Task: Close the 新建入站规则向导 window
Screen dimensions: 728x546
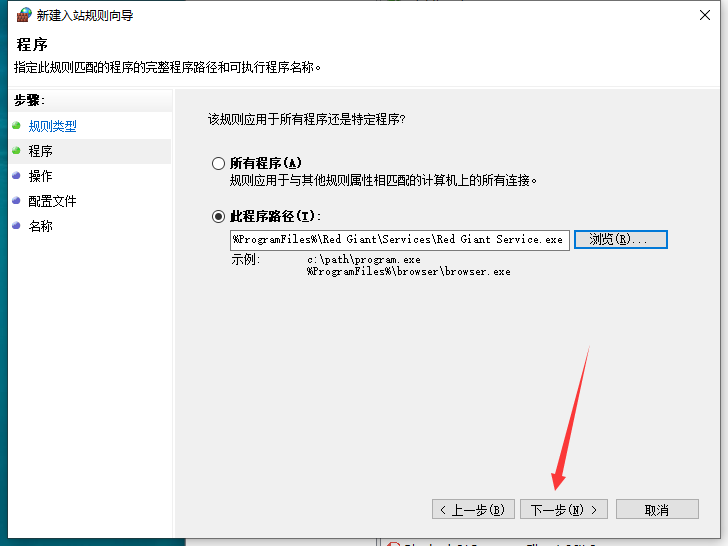Action: pos(705,15)
